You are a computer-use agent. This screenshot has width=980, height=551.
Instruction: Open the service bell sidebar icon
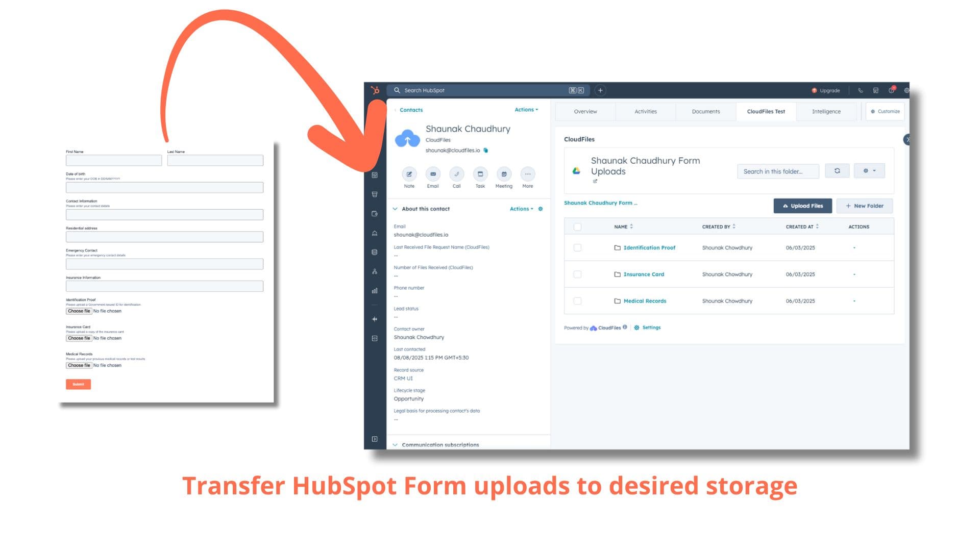point(375,233)
